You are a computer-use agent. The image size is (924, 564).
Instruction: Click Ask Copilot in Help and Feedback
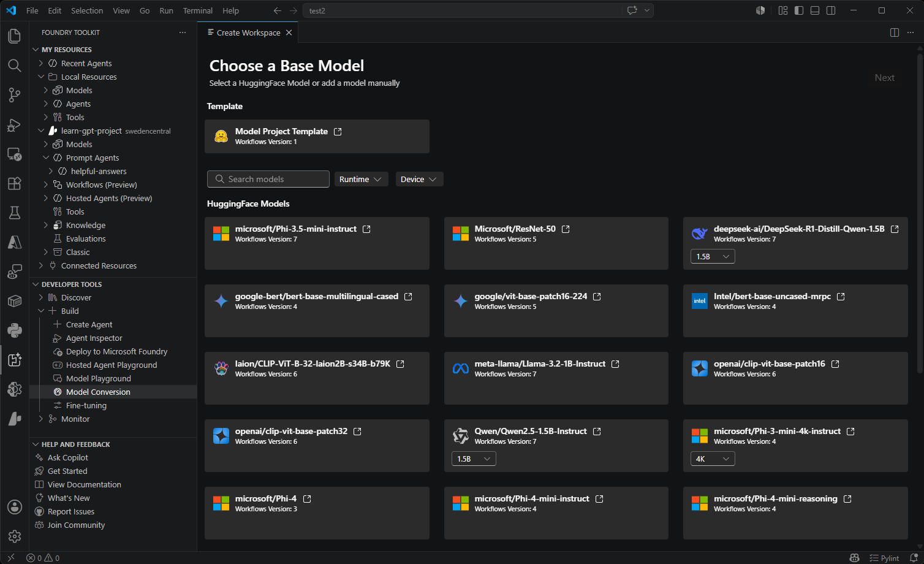(x=68, y=457)
